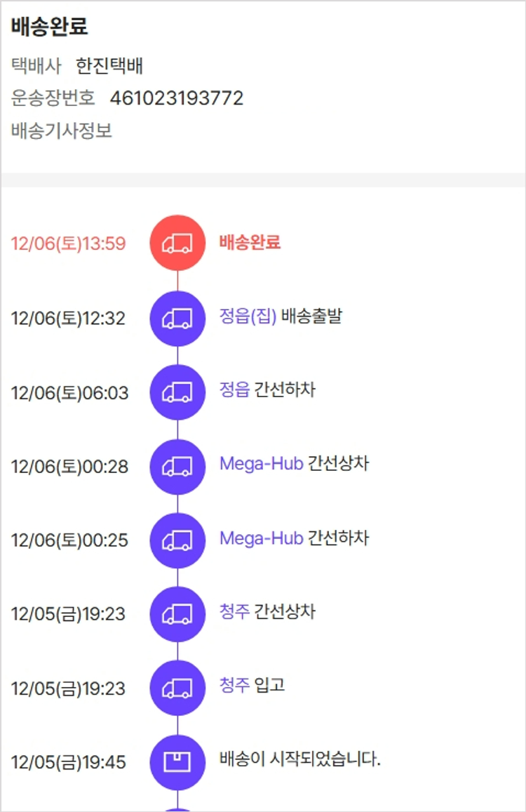Viewport: 526px width, 812px height.
Task: Open Mega-Hub link in 간선상차 row
Action: [x=261, y=464]
